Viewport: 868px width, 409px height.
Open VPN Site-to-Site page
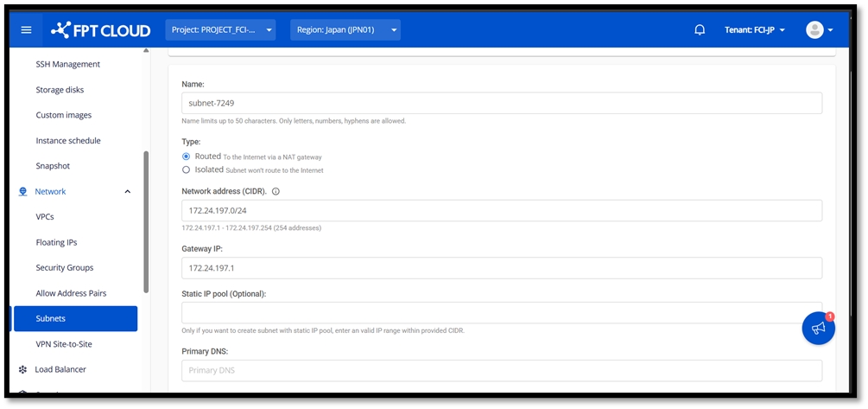[x=64, y=344]
